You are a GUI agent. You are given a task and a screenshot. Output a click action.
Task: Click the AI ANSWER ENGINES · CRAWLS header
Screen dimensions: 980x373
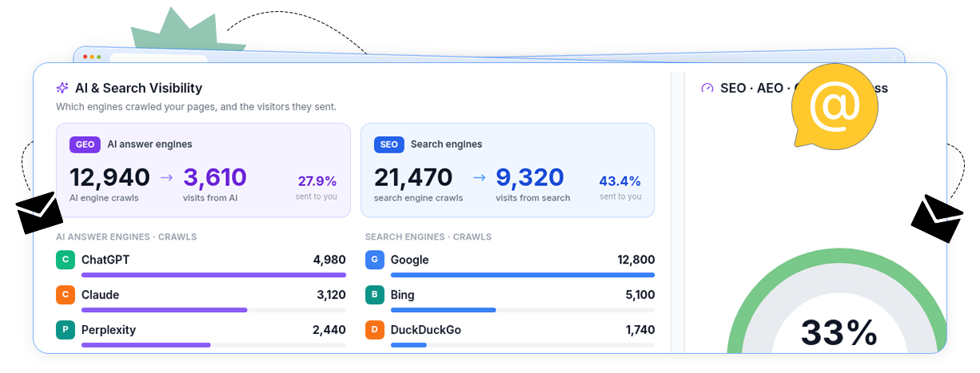point(126,237)
